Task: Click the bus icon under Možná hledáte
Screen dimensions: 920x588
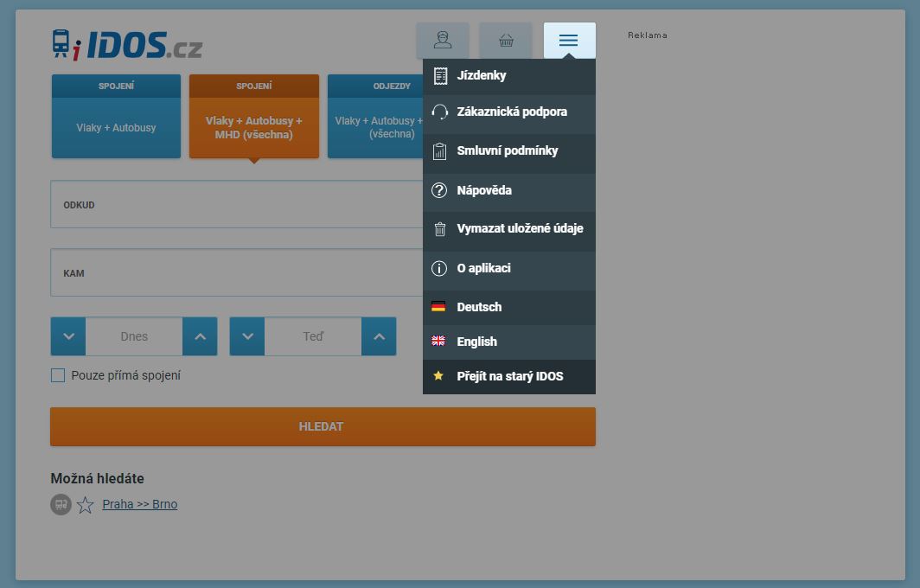Action: 61,505
